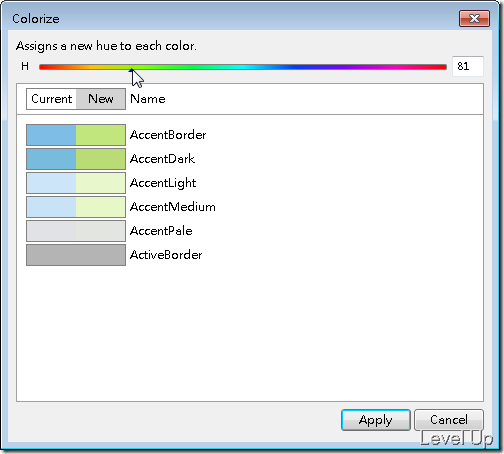
Task: Click AccentMedium new swatch
Action: (x=101, y=207)
